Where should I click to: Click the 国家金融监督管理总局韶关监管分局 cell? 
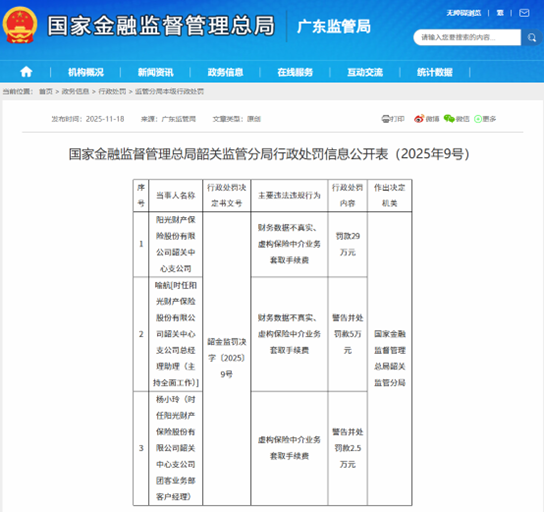point(389,358)
